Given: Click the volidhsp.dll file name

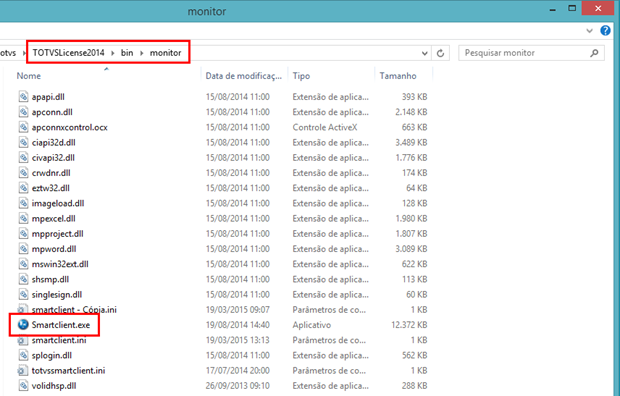Looking at the screenshot, I should tap(54, 386).
